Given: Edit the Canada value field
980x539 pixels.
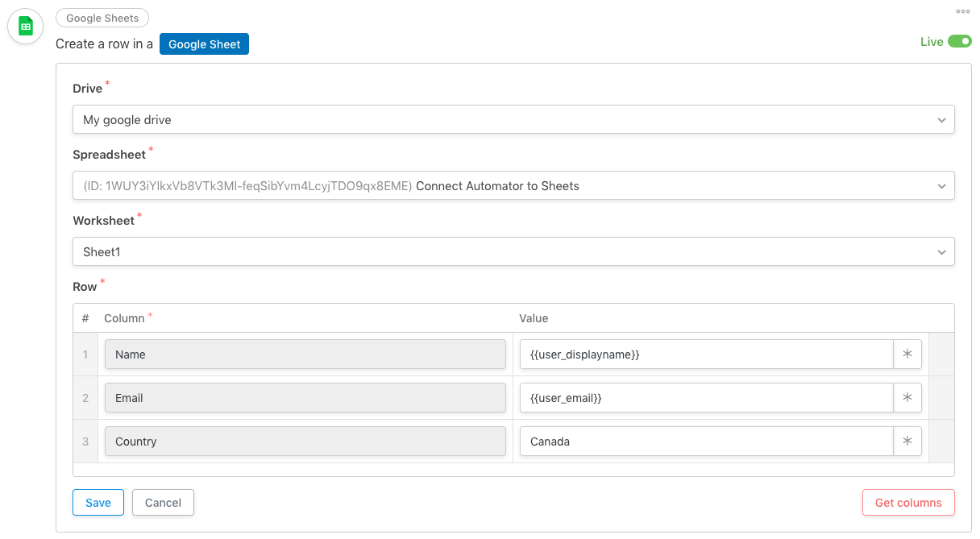Looking at the screenshot, I should tap(706, 441).
